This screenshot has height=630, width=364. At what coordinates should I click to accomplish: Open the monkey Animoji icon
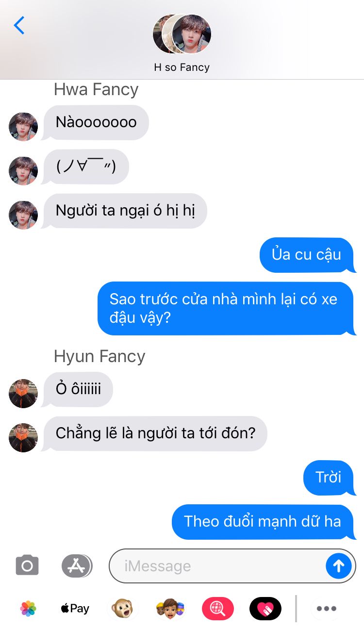pyautogui.click(x=122, y=608)
